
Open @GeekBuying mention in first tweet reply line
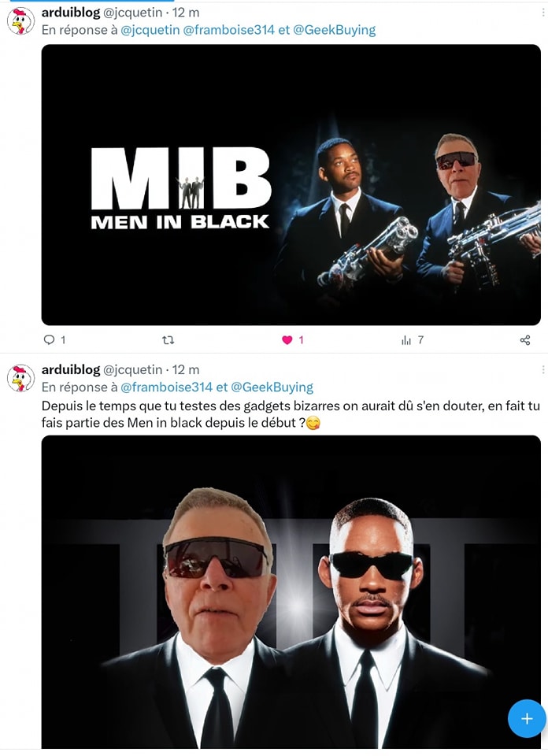pos(334,30)
